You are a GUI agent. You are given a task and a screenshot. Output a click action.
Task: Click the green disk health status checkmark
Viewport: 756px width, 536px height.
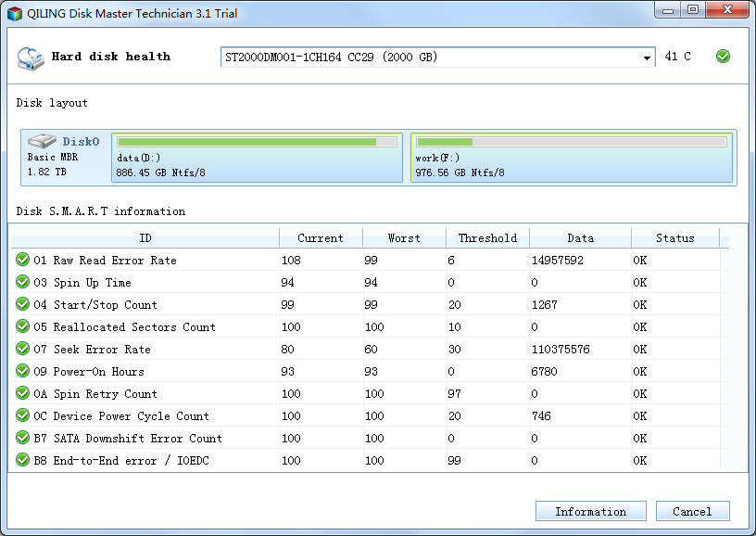(723, 57)
